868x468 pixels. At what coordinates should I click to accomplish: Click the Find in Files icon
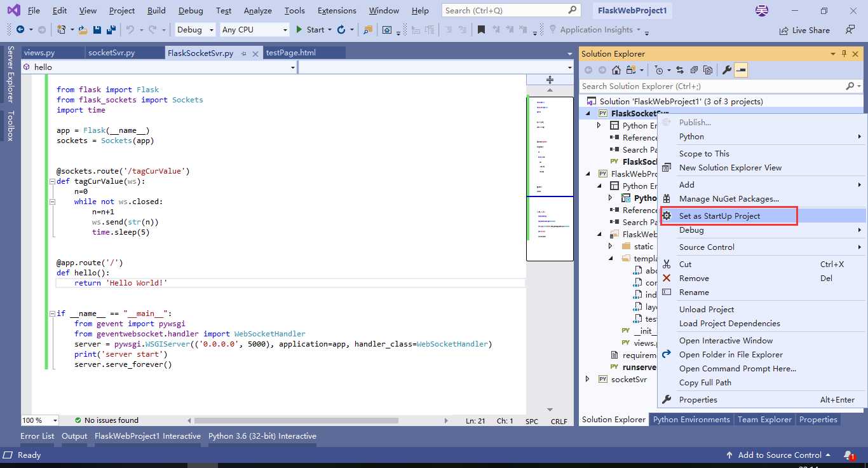pos(367,29)
